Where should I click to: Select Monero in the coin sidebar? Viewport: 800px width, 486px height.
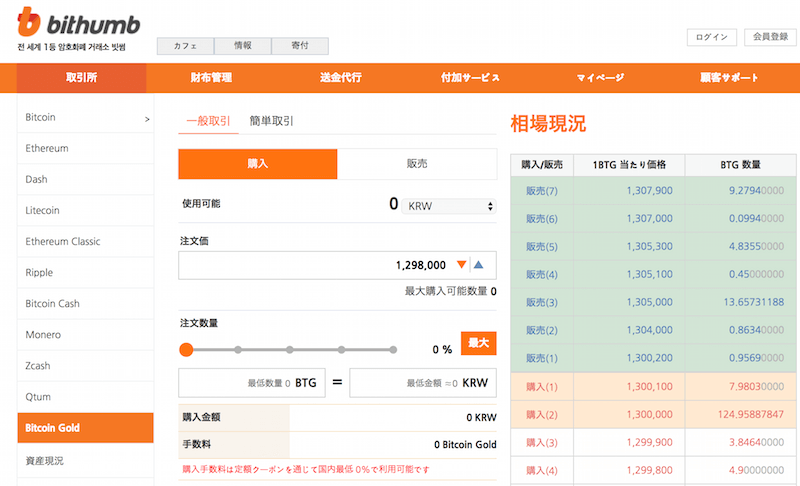click(x=85, y=335)
